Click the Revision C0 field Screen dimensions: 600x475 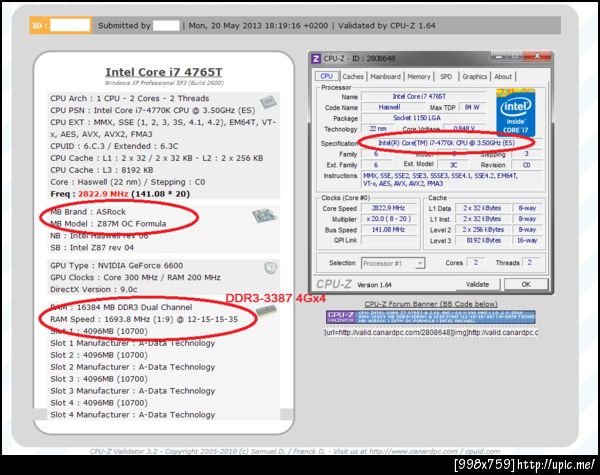(527, 165)
